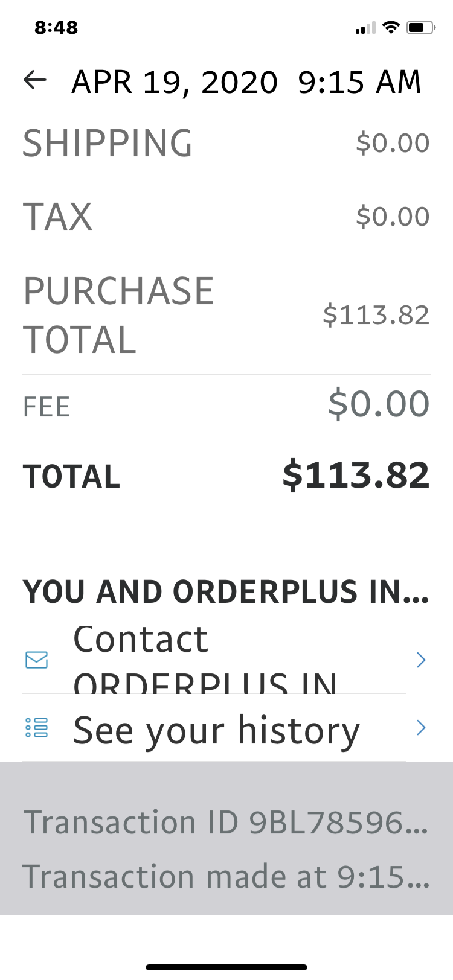Viewport: 453px width, 980px height.
Task: Tap the PURCHASE TOTAL $113.82 amount
Action: 376,315
